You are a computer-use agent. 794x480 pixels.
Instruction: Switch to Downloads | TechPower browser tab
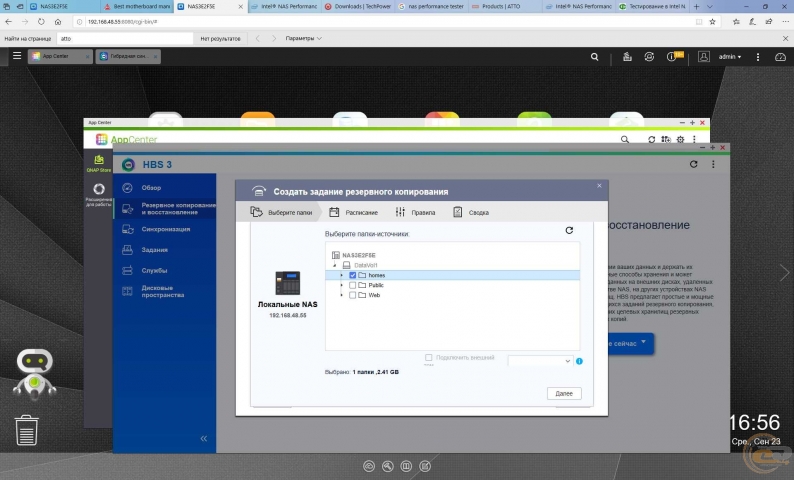pyautogui.click(x=358, y=7)
